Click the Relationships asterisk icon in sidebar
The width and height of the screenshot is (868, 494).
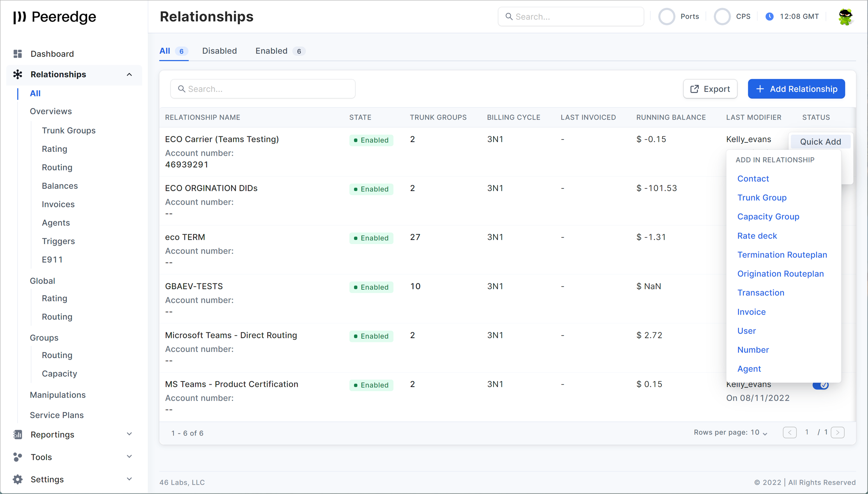point(17,74)
